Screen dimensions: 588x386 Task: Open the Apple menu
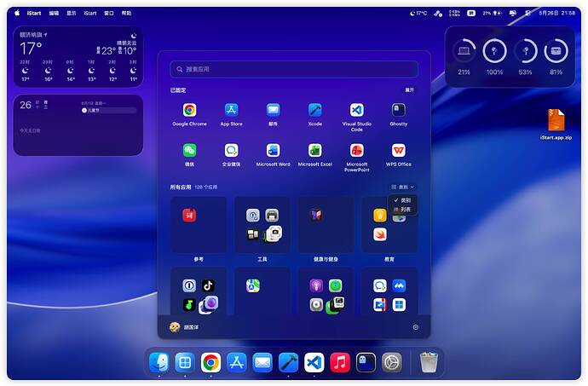17,13
